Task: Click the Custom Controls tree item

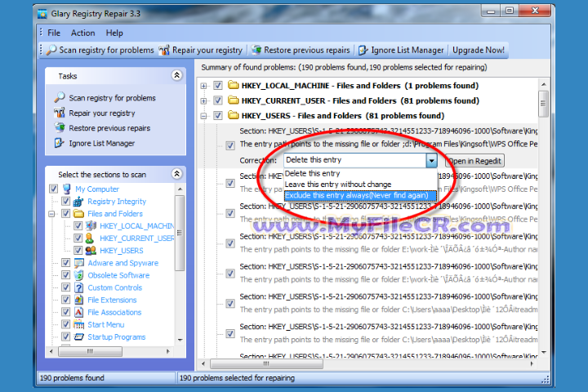Action: (115, 287)
